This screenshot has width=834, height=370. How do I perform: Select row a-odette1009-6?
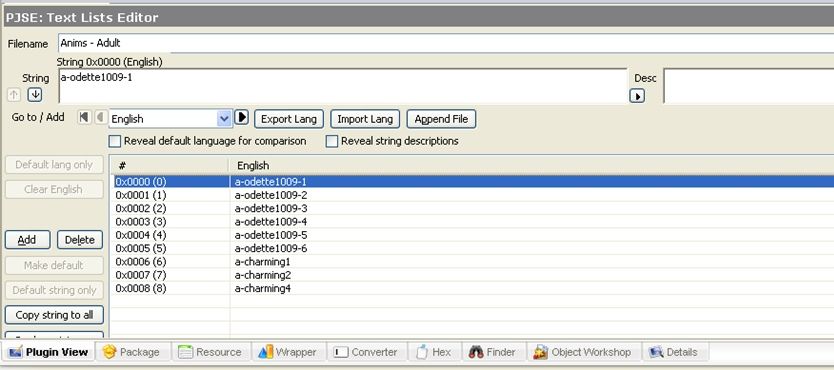(x=473, y=248)
